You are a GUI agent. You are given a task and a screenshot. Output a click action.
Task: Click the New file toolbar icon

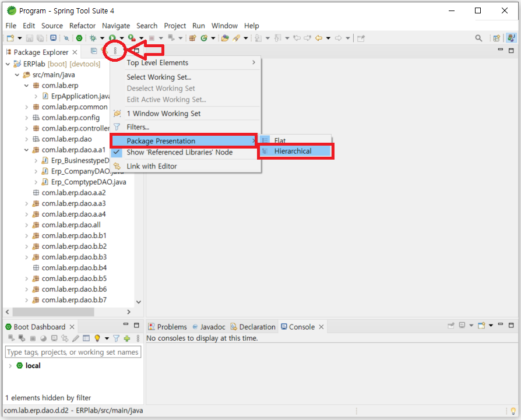10,38
